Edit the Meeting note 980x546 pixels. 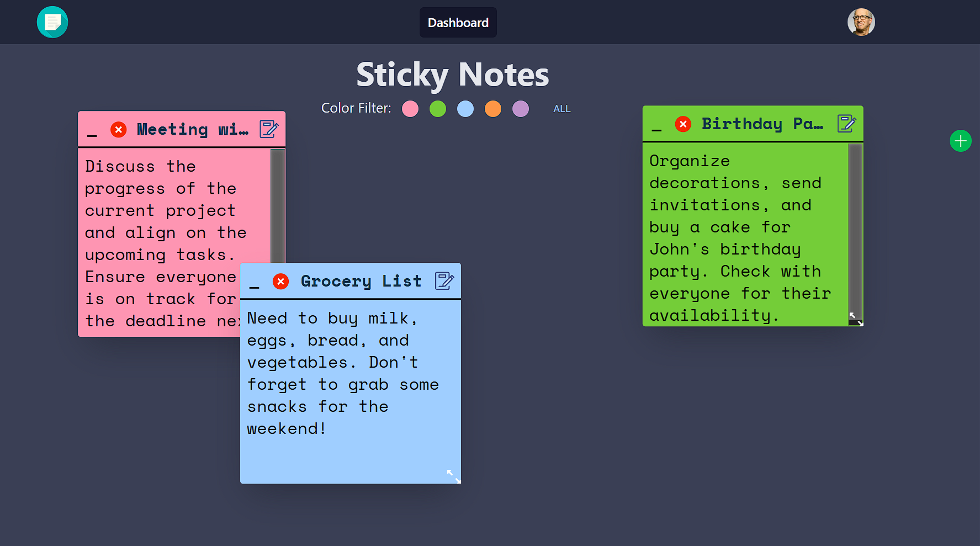269,129
